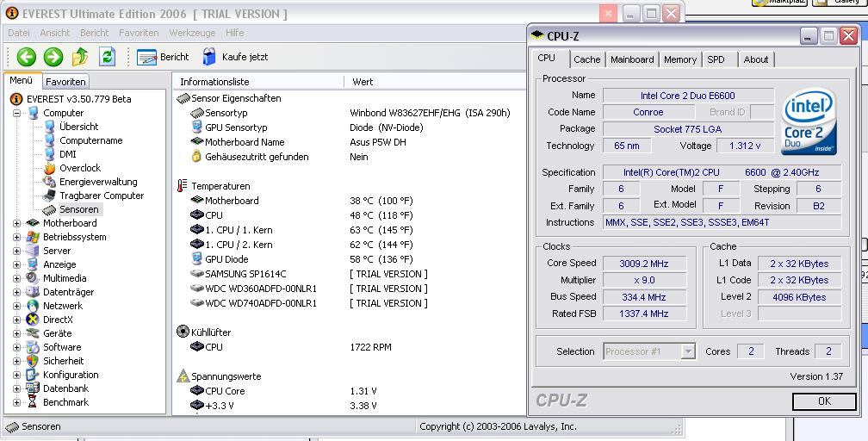Switch to the Favoriten tab in left panel
This screenshot has width=868, height=441.
tap(65, 82)
